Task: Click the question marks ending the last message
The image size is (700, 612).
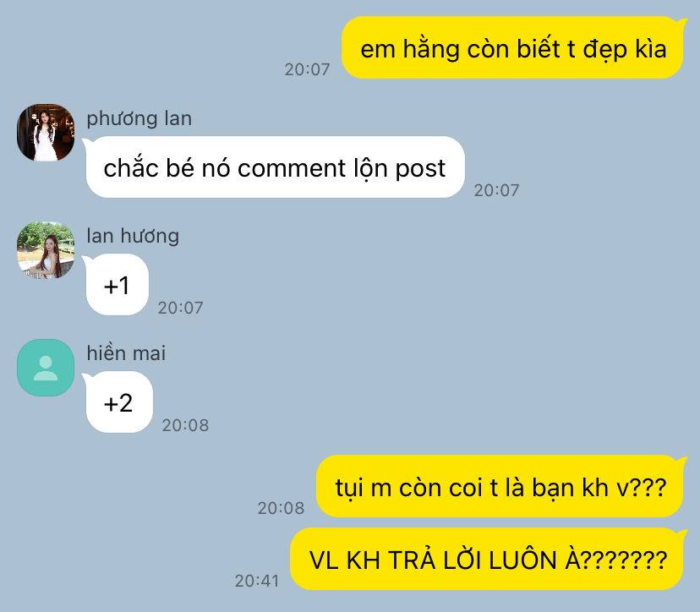Action: click(x=624, y=560)
